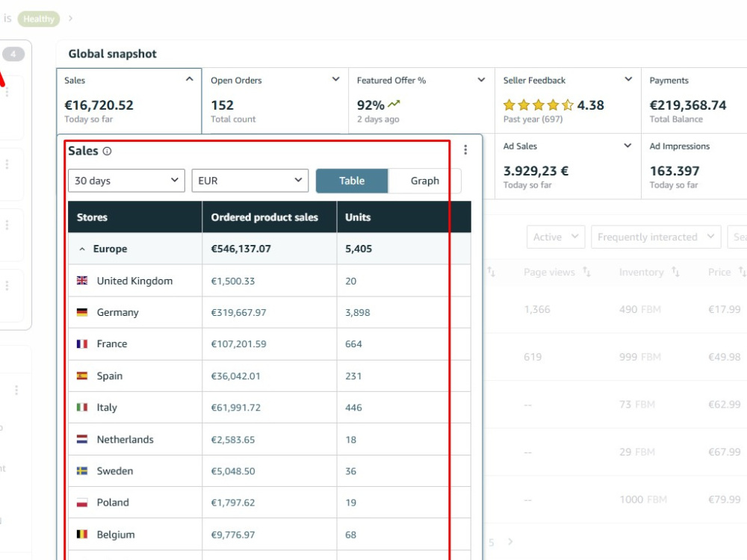This screenshot has width=747, height=560.
Task: Switch to the Table view
Action: click(x=352, y=181)
